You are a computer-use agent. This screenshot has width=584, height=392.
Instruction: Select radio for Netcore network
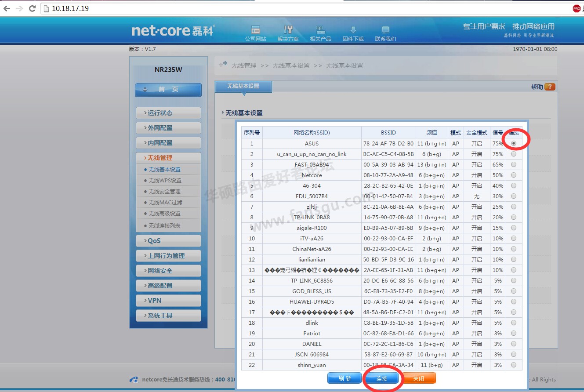coord(514,175)
